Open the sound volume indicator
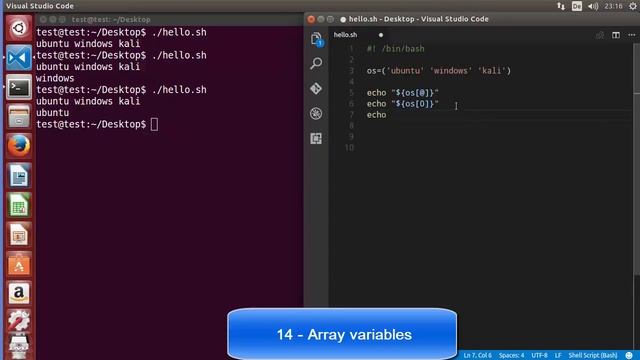 tap(593, 6)
